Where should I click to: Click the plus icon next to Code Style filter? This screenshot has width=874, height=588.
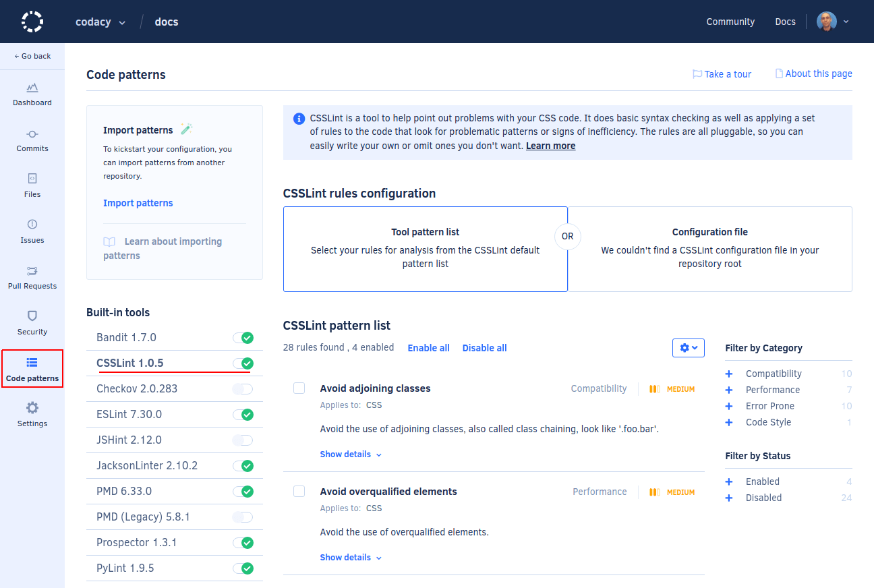729,422
